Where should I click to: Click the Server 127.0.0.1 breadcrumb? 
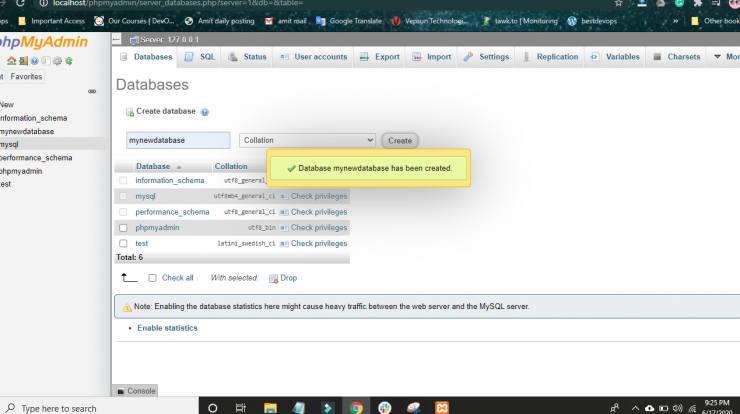[169, 40]
